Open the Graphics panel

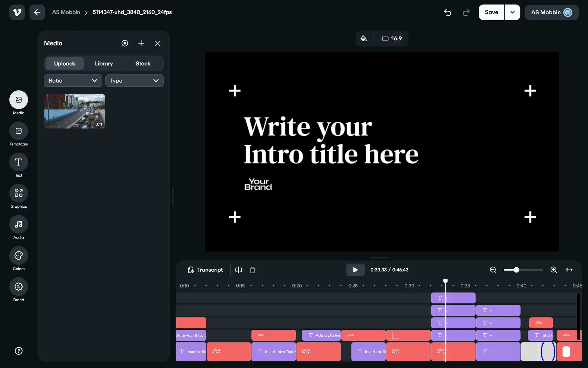pos(18,194)
